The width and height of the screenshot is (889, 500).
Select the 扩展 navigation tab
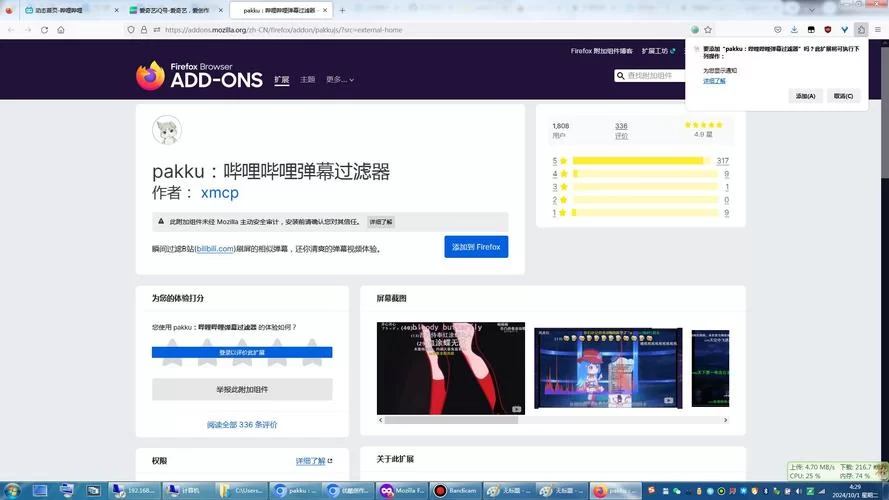(x=281, y=79)
